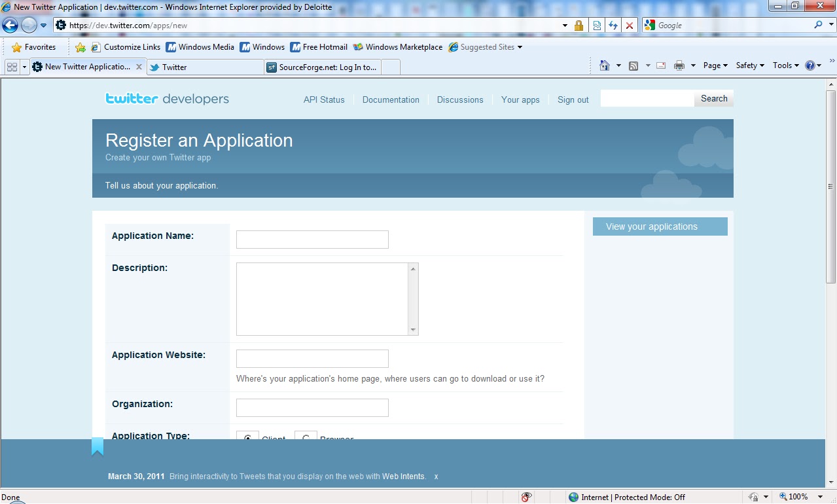The width and height of the screenshot is (837, 504).
Task: Click the Home page icon
Action: tap(605, 65)
